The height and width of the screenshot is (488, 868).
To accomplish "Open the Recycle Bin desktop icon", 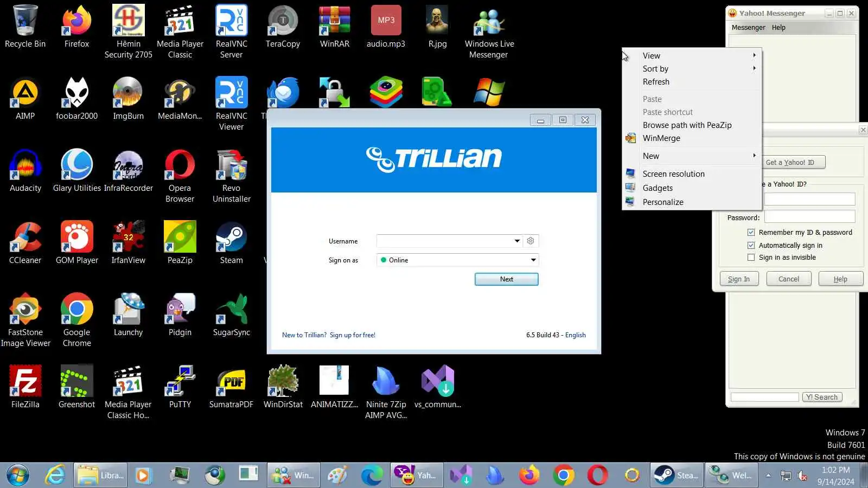I will [x=25, y=27].
